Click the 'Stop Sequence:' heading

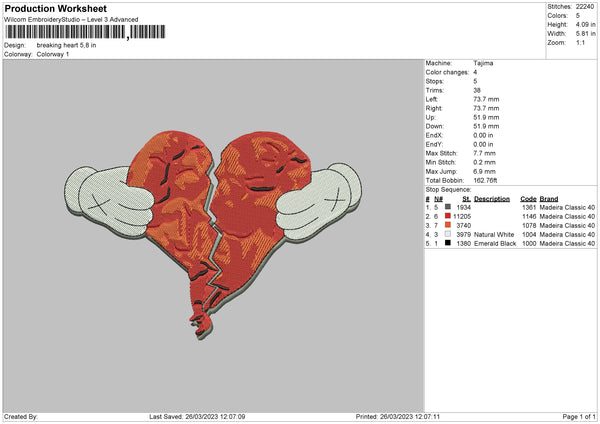(448, 189)
